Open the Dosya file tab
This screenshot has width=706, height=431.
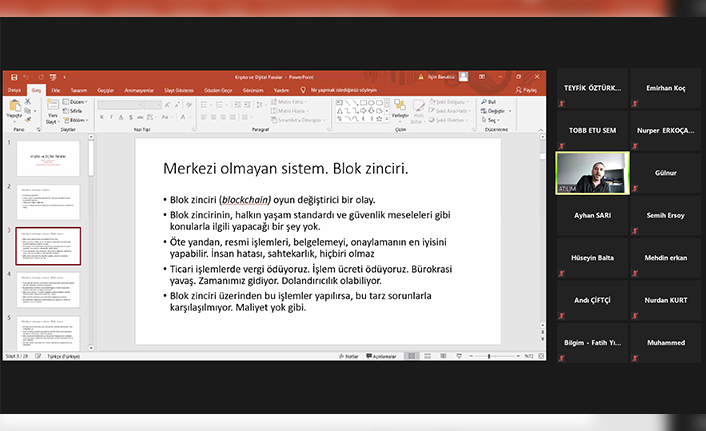tap(14, 90)
